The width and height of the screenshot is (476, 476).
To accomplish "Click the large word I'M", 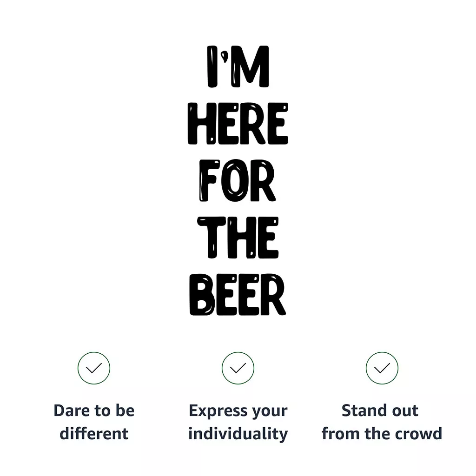I will pos(238,67).
